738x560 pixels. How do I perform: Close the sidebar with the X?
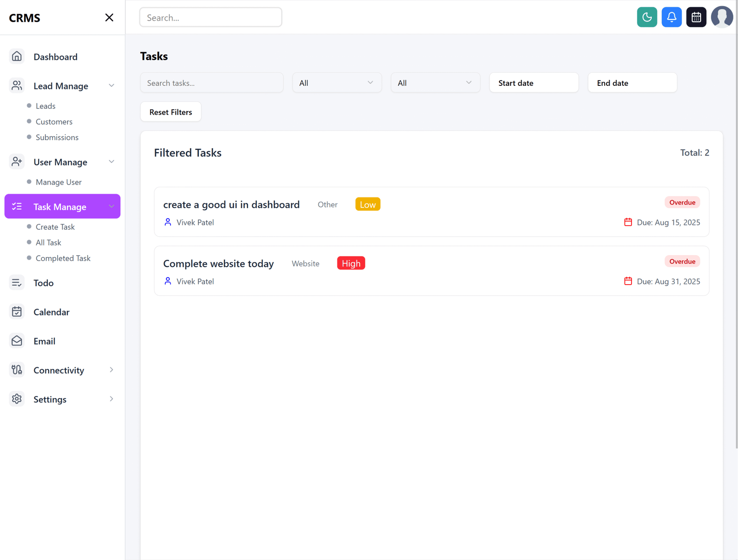click(x=109, y=17)
